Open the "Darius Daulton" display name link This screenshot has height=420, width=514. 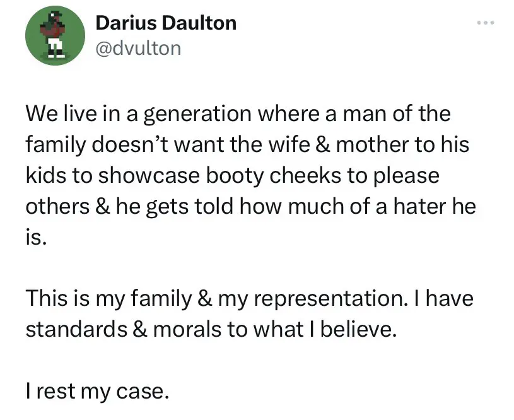pyautogui.click(x=166, y=23)
